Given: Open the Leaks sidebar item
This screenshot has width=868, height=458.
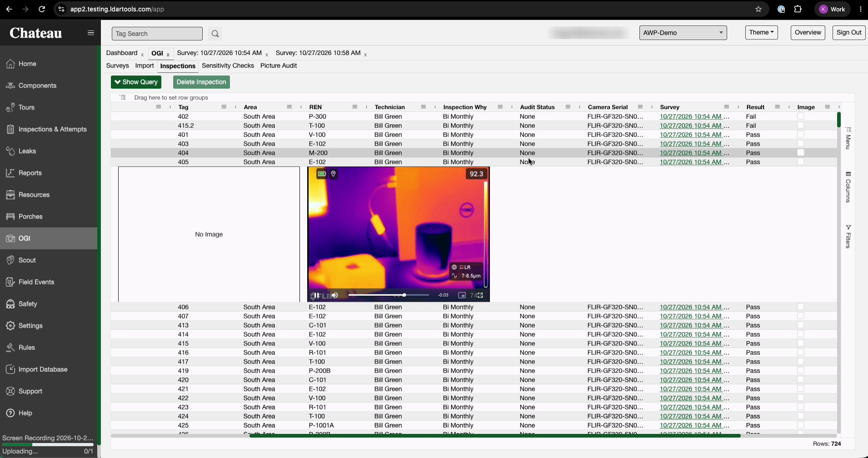Looking at the screenshot, I should click(49, 151).
